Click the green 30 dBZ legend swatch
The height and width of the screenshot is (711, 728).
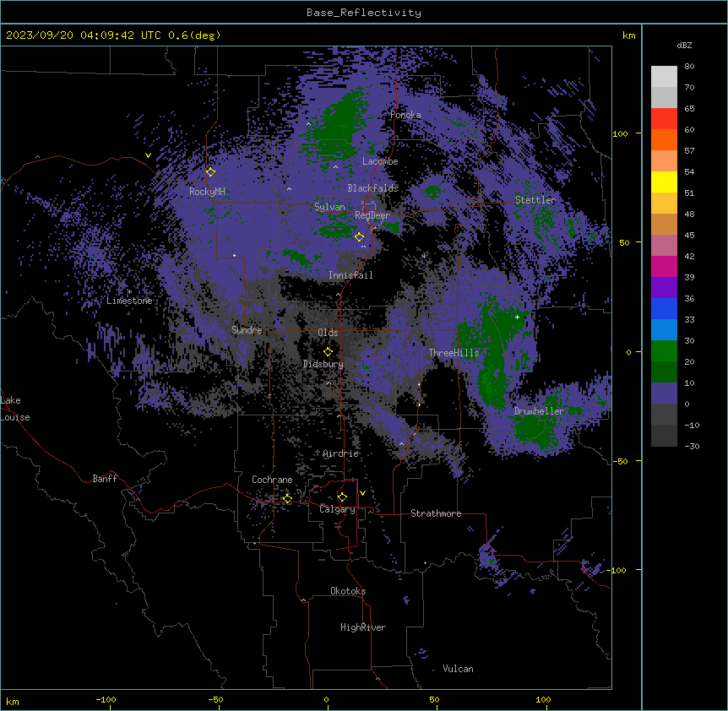664,351
